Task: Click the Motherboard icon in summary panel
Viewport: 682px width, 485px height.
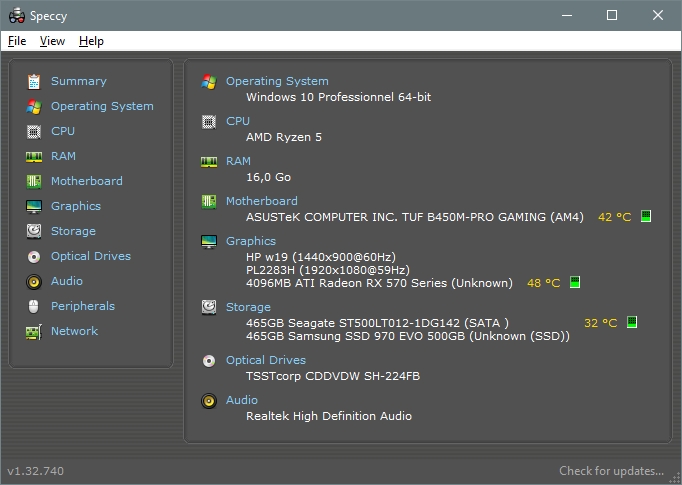Action: click(x=209, y=201)
